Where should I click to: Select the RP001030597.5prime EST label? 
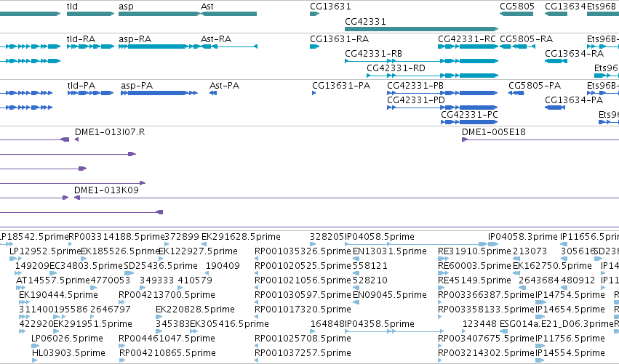(303, 295)
